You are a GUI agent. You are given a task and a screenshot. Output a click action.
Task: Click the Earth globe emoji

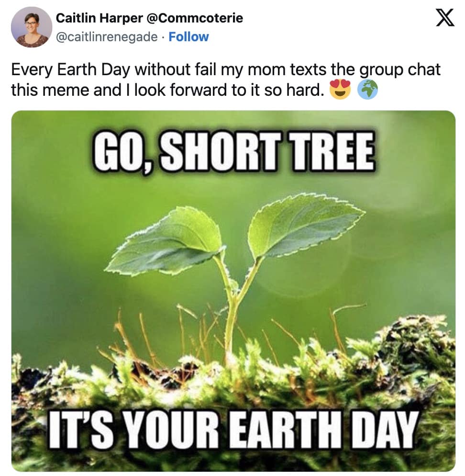(x=367, y=90)
